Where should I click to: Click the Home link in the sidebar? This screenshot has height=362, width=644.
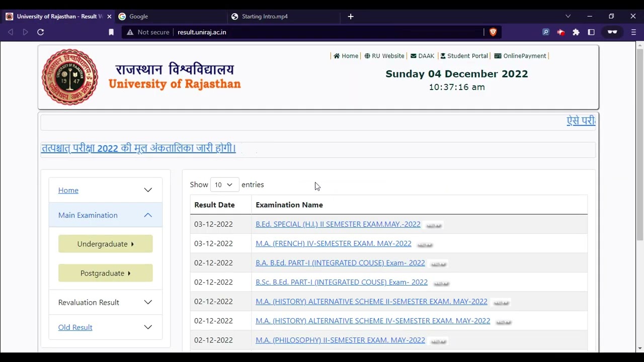[x=68, y=190]
